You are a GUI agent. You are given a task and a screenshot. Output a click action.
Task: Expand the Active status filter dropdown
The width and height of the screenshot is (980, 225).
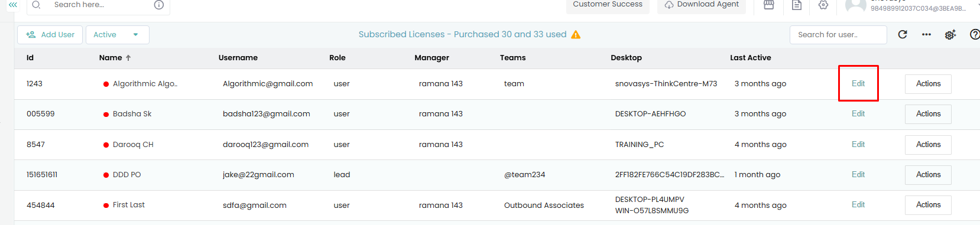(x=118, y=35)
